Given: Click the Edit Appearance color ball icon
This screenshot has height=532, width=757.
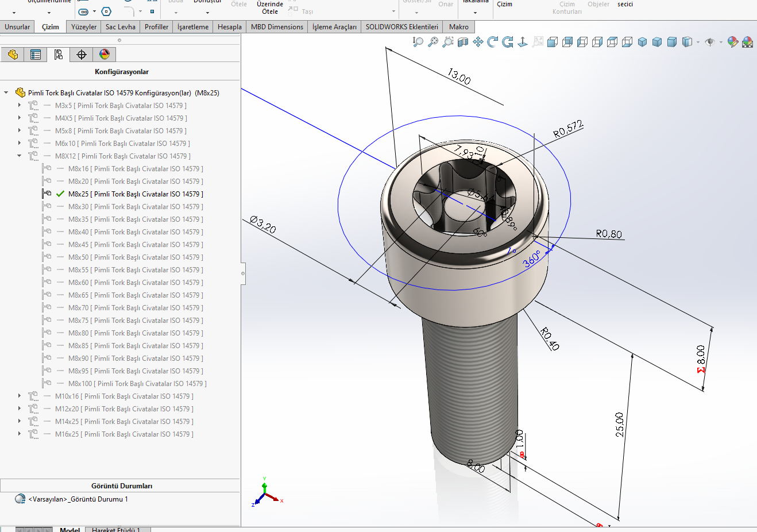Looking at the screenshot, I should tap(732, 42).
